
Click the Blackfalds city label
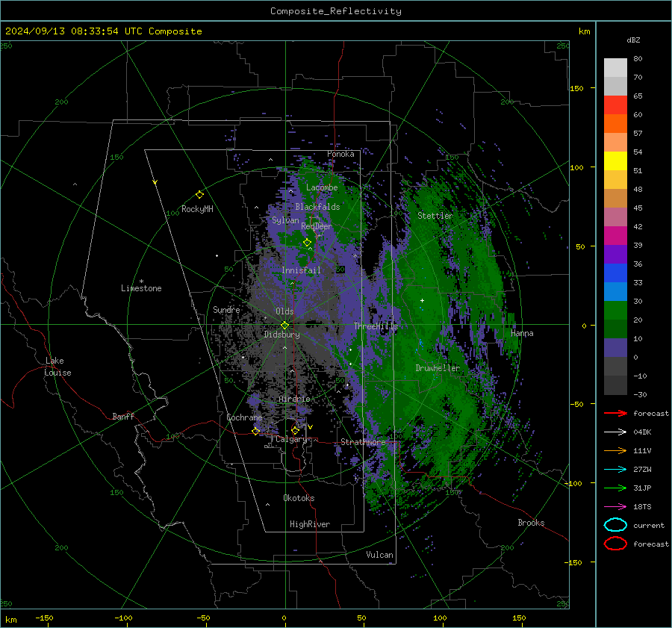[x=317, y=207]
